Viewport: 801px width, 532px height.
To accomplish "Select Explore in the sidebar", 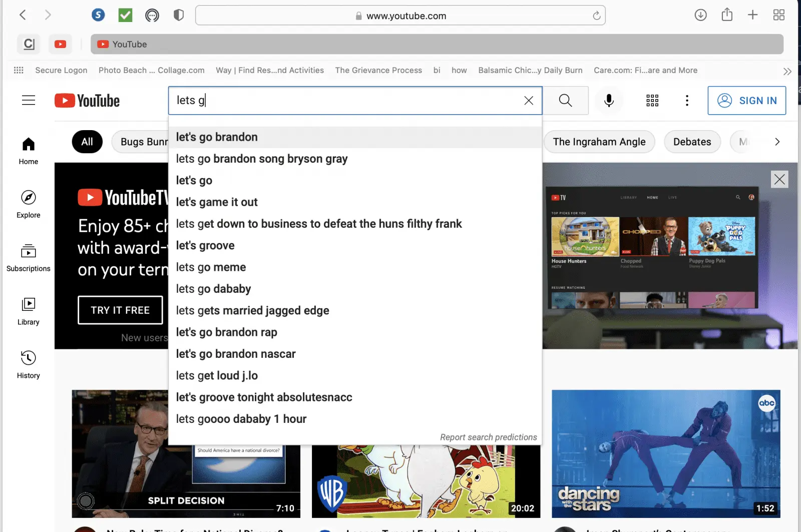I will tap(28, 203).
